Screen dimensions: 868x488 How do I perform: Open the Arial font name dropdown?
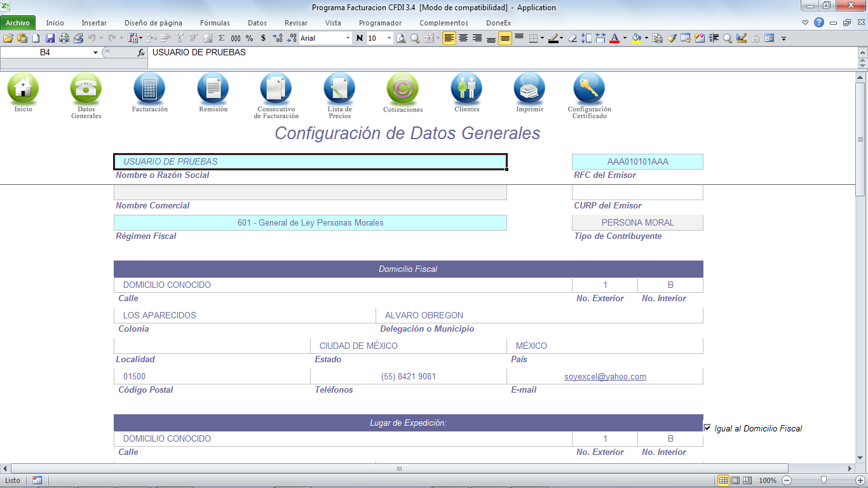pos(348,38)
